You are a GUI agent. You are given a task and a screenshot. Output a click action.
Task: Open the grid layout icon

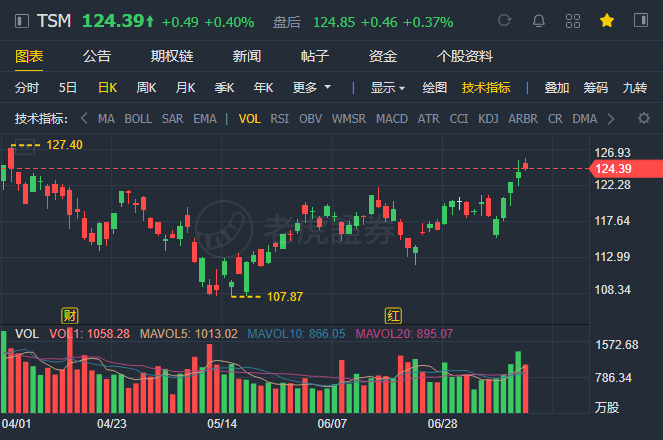pos(573,20)
